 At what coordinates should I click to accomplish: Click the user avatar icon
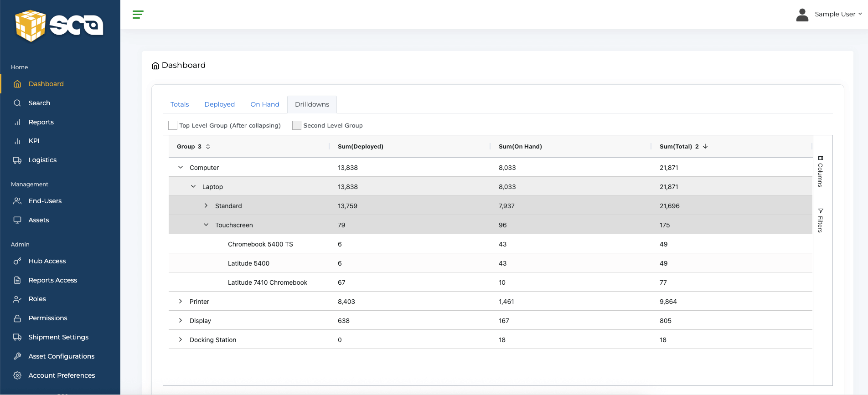pyautogui.click(x=802, y=15)
